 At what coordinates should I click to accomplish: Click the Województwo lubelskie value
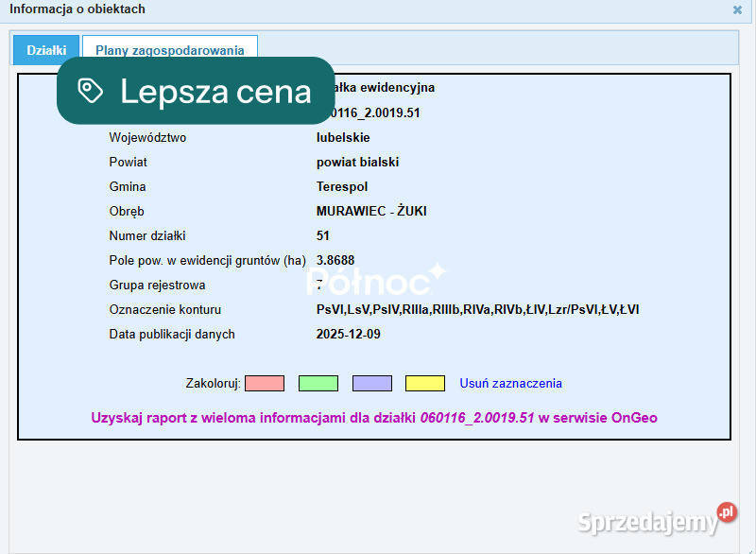pyautogui.click(x=343, y=137)
